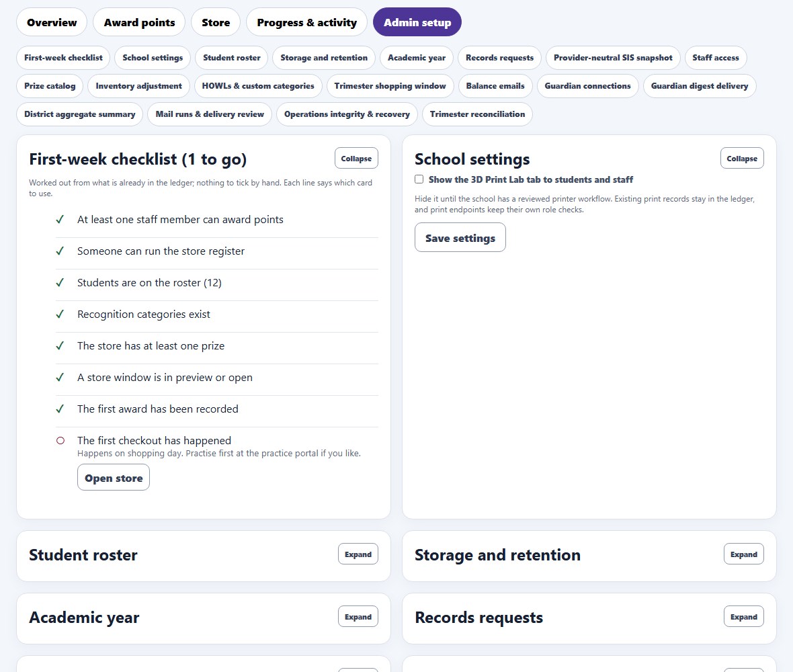793x672 pixels.
Task: Collapse the First-week checklist card
Action: click(356, 159)
